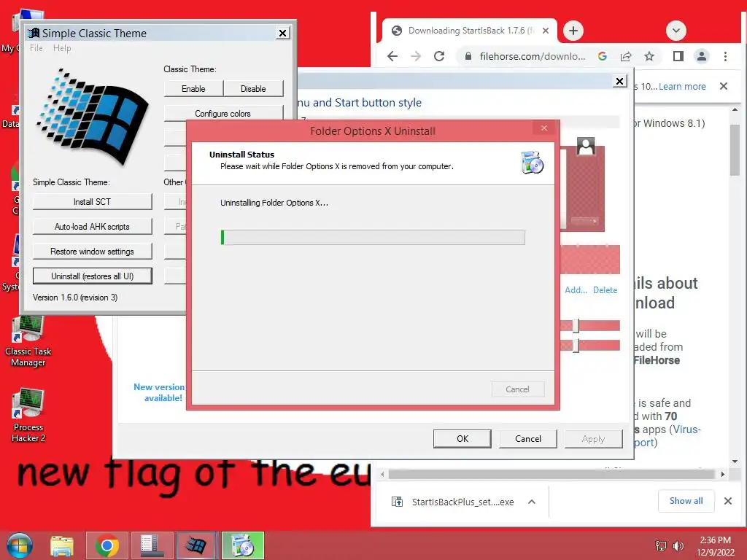Image resolution: width=747 pixels, height=560 pixels.
Task: Open Chrome profile icon
Action: 701,56
